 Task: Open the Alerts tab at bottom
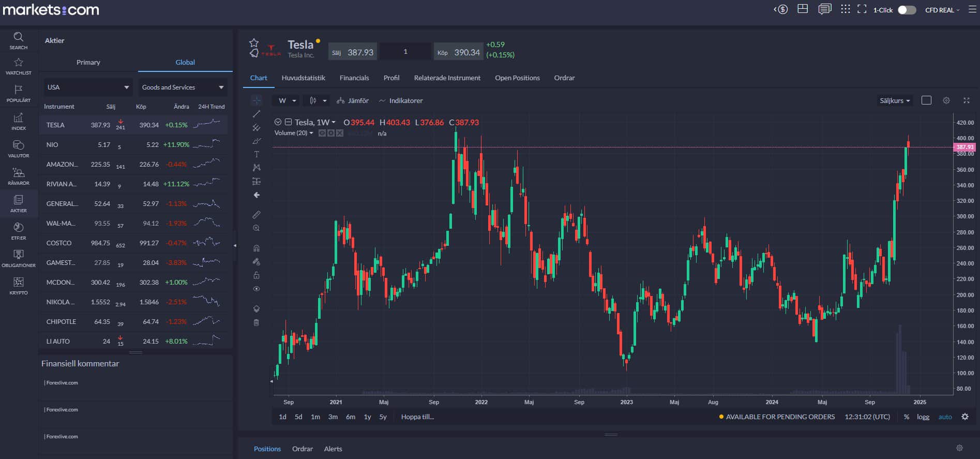(x=333, y=449)
